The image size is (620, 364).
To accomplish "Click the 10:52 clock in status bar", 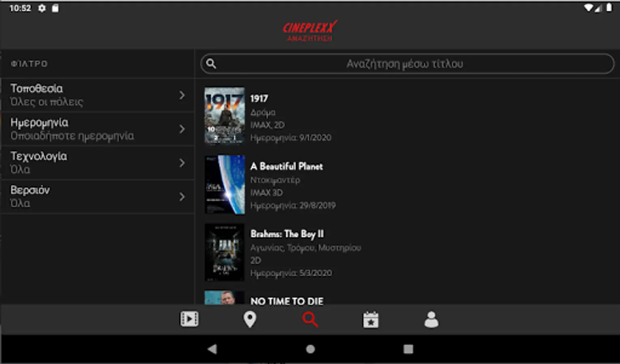I will pyautogui.click(x=20, y=8).
